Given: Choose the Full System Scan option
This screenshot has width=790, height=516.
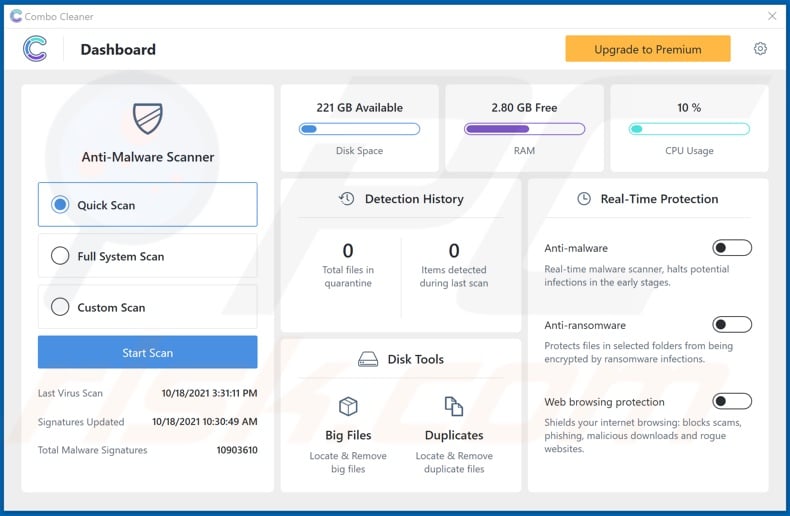Looking at the screenshot, I should (60, 256).
